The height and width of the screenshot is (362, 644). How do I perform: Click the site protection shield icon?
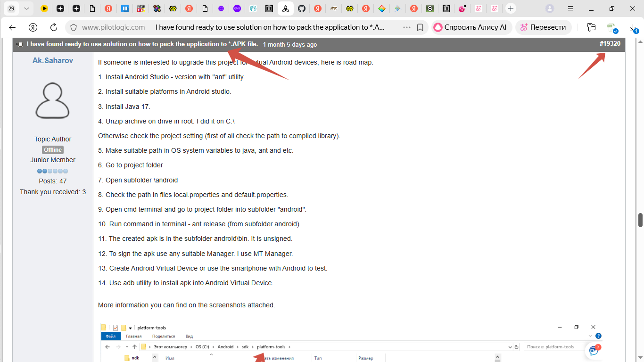73,27
